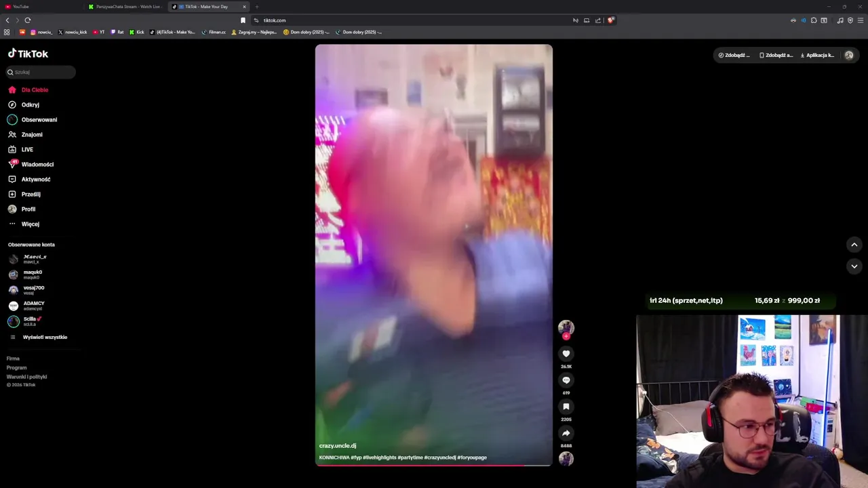
Task: Open a new browser tab
Action: [x=257, y=7]
